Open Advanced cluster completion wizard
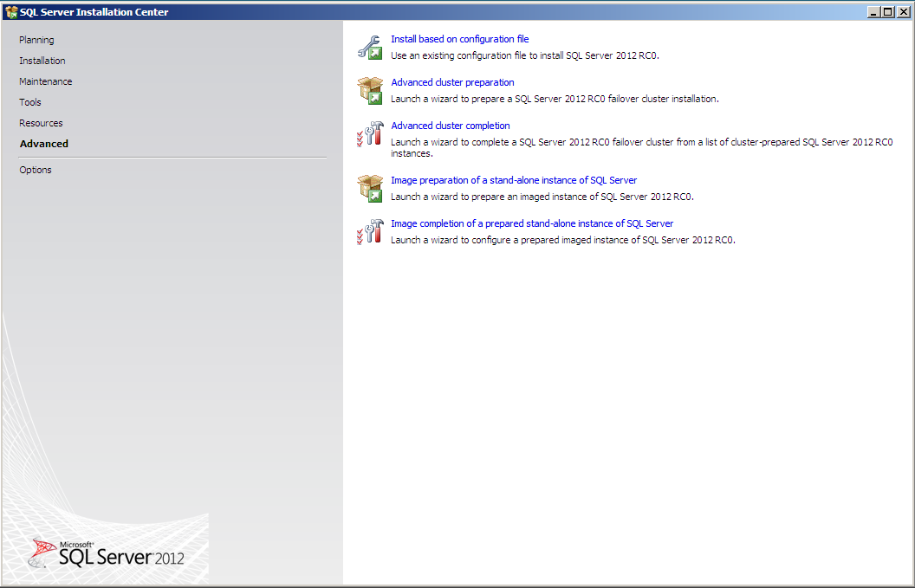This screenshot has width=915, height=588. pyautogui.click(x=451, y=126)
